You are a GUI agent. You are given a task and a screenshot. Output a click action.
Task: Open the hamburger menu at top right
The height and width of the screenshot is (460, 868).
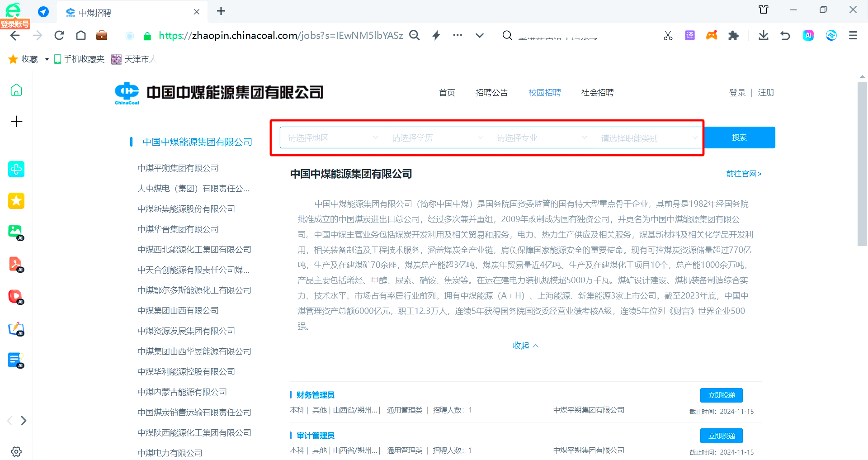coord(853,35)
